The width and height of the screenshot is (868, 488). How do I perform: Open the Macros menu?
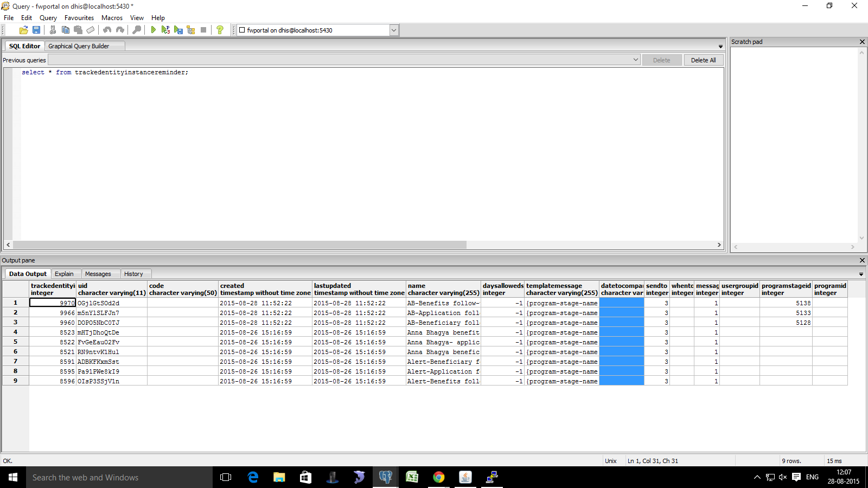click(x=112, y=18)
